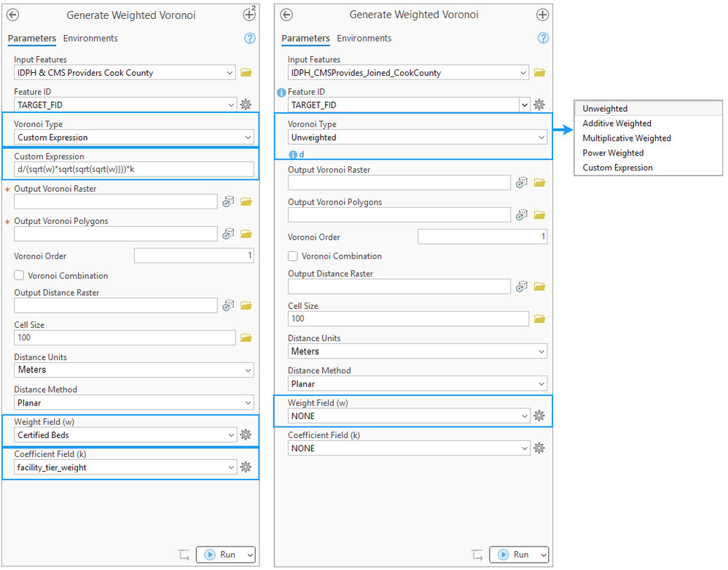The width and height of the screenshot is (728, 570).
Task: Click gear icon beside Weight Field NONE in right pane
Action: 539,415
